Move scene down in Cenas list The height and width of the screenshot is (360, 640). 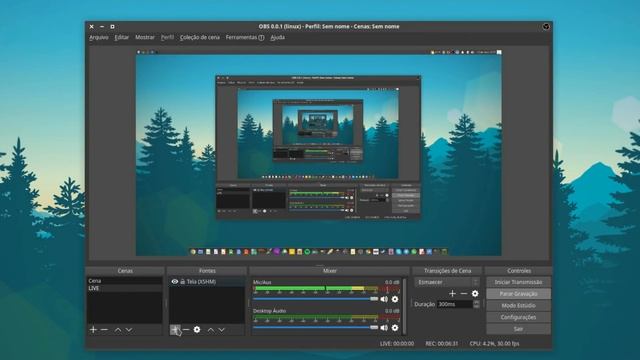pyautogui.click(x=129, y=329)
